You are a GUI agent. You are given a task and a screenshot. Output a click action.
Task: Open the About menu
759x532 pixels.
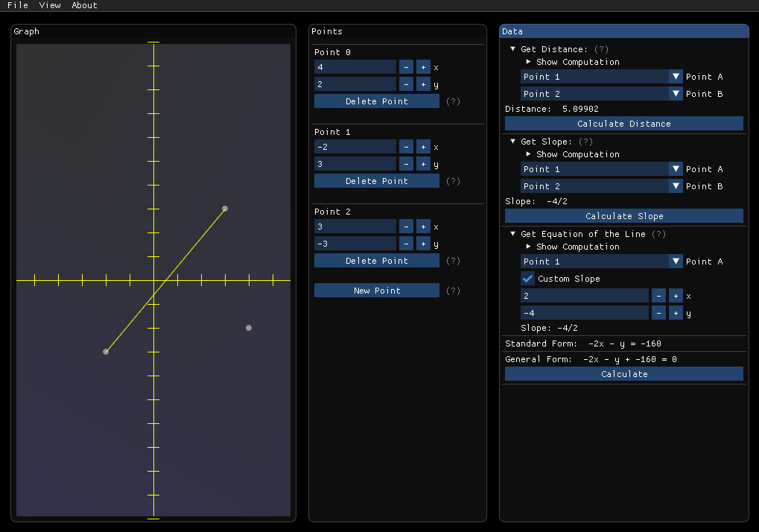83,6
